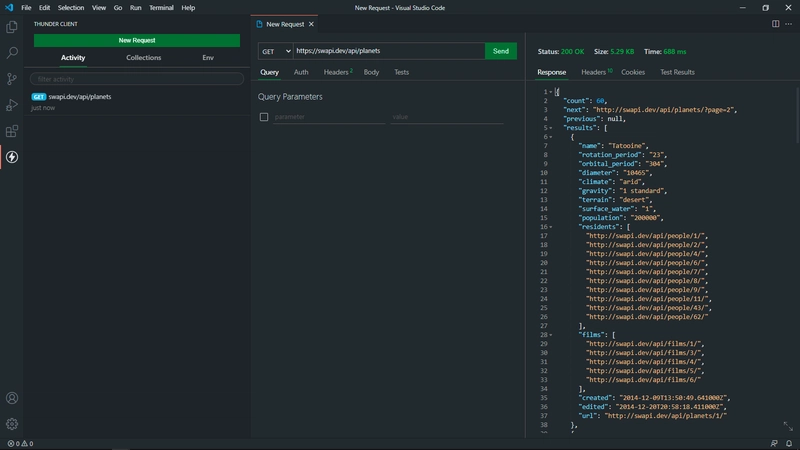Open the GET method dropdown
The height and width of the screenshot is (450, 800).
pyautogui.click(x=276, y=51)
